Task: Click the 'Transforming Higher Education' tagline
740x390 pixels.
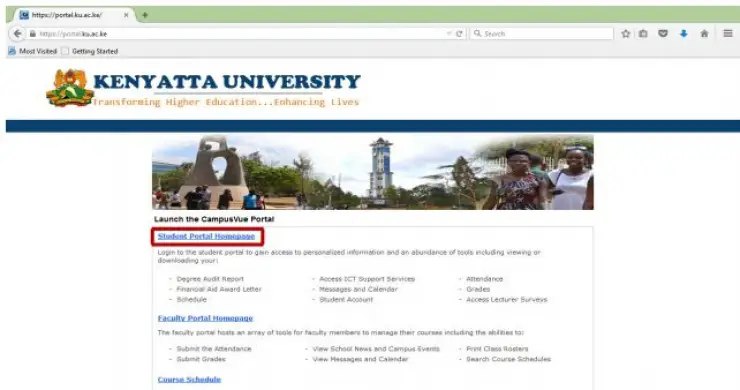Action: point(226,102)
